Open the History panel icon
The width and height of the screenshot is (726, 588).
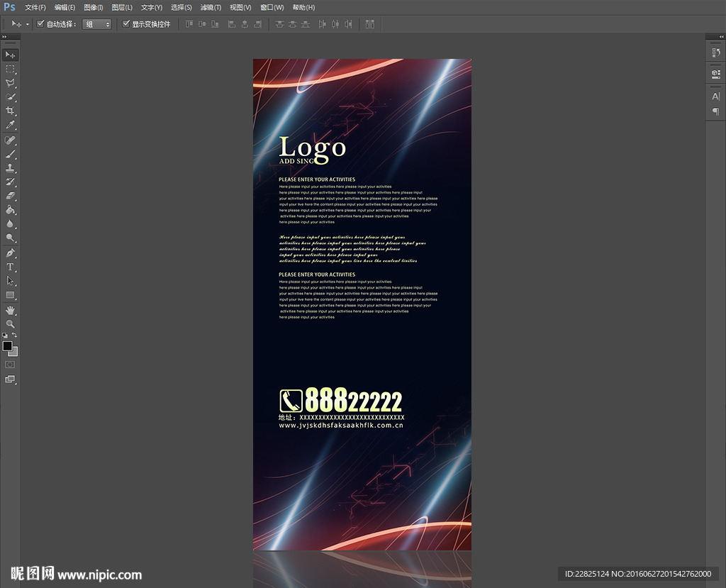(x=715, y=53)
